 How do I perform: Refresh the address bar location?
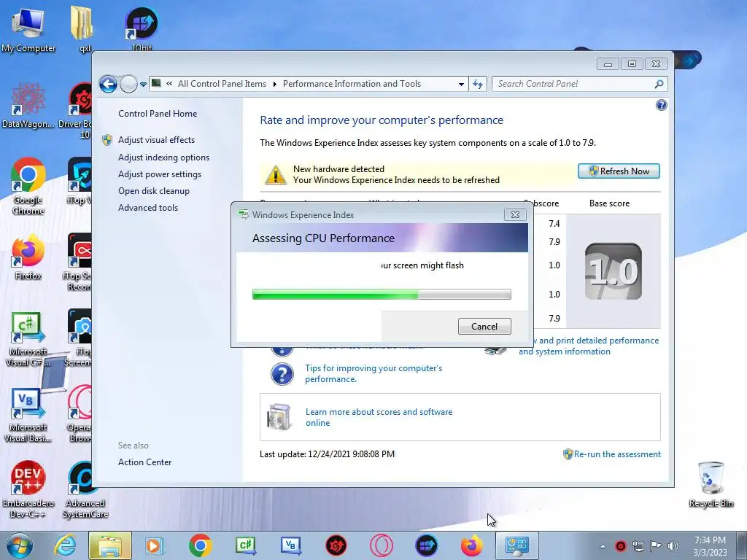coord(477,85)
